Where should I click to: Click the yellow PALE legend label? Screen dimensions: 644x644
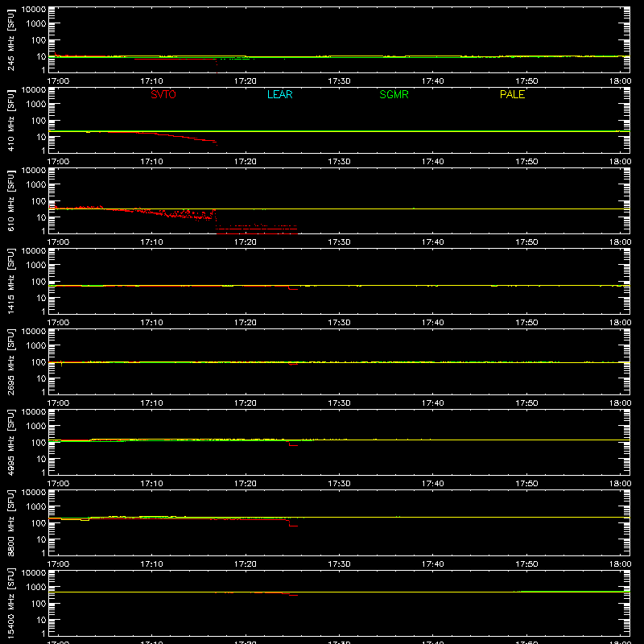point(512,94)
